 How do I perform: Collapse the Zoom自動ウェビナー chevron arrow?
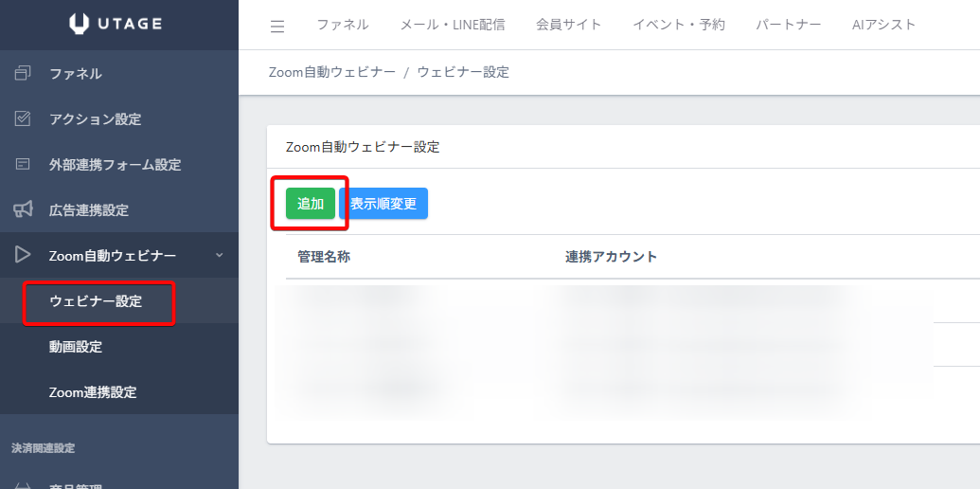[x=219, y=255]
